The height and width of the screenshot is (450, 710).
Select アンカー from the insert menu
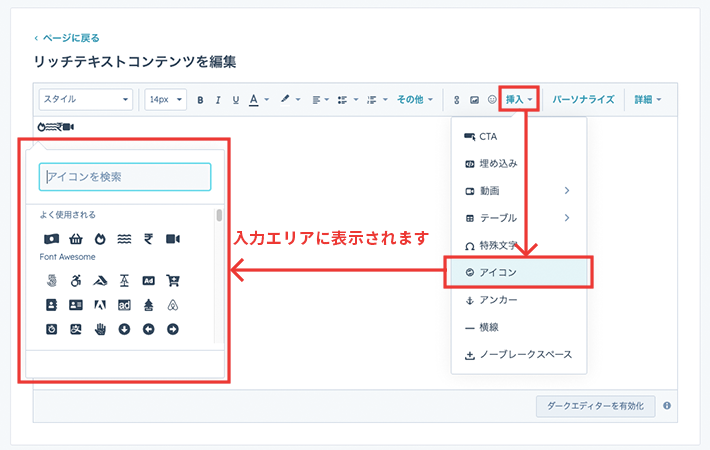pos(519,300)
